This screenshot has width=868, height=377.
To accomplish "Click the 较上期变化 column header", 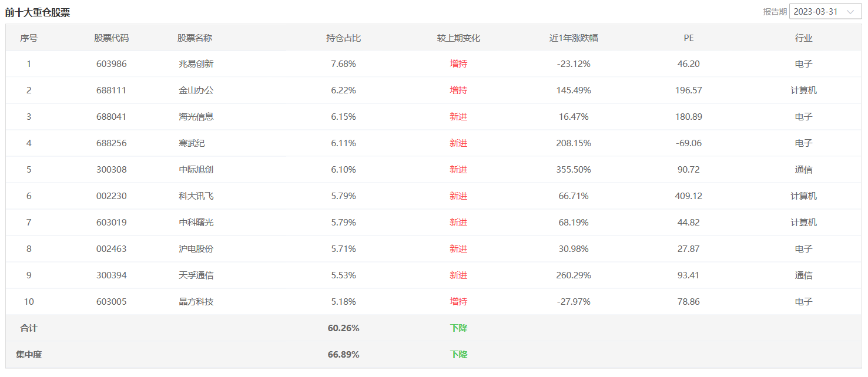I will coord(458,38).
